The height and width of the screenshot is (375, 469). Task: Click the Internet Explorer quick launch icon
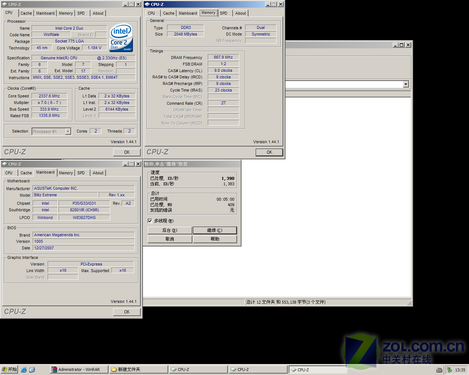tap(24, 370)
